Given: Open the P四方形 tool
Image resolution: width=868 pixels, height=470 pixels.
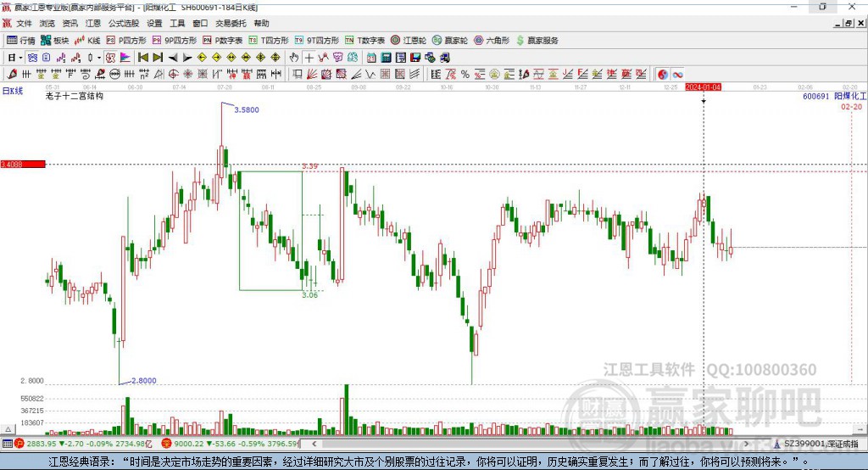Looking at the screenshot, I should coord(126,41).
